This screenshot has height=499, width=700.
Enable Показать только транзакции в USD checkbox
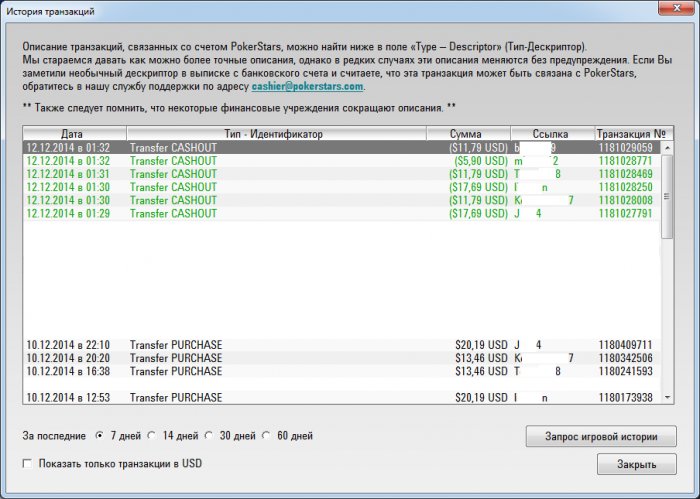[27, 464]
